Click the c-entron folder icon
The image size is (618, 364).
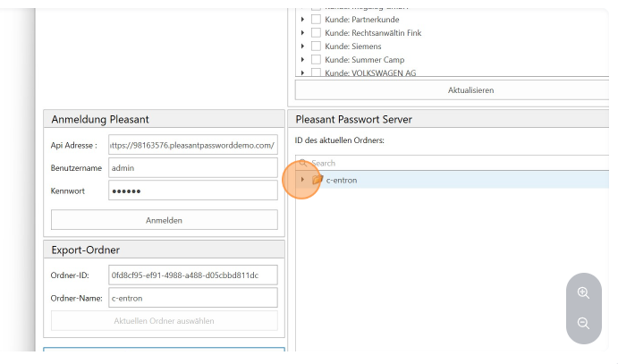point(317,180)
